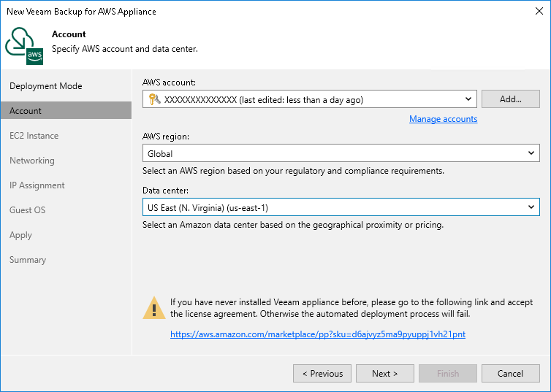Open the AWS marketplace license link
The height and width of the screenshot is (392, 551).
[x=317, y=334]
